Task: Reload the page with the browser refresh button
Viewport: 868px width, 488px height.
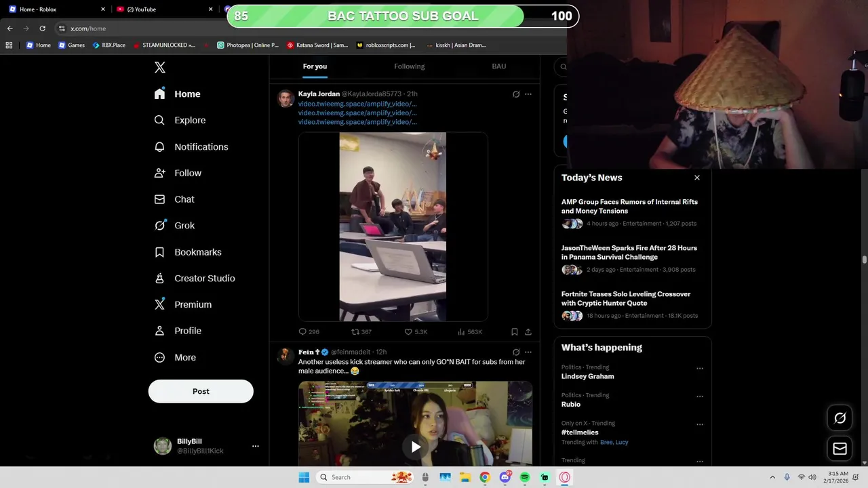Action: pyautogui.click(x=42, y=28)
